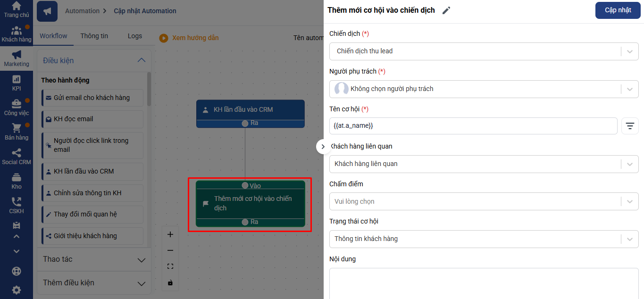Click the pencil edit icon beside the title
The height and width of the screenshot is (299, 644).
click(x=446, y=10)
